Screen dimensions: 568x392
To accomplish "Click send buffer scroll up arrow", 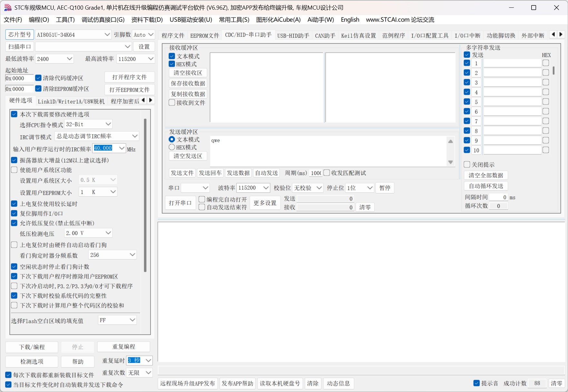I will click(451, 141).
